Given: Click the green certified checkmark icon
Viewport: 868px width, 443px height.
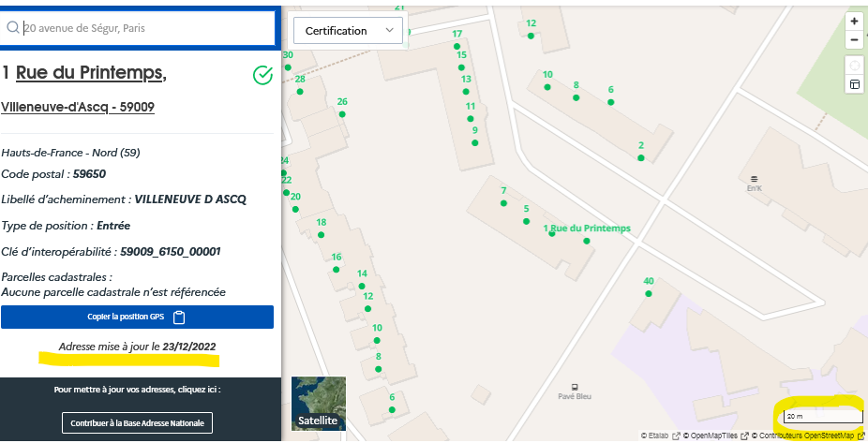Looking at the screenshot, I should pos(262,75).
